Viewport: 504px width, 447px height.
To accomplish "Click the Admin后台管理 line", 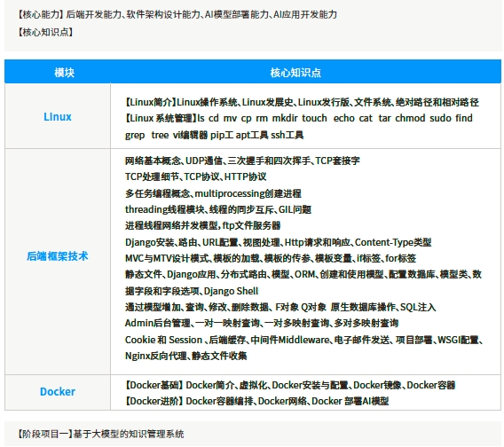I will coord(262,323).
